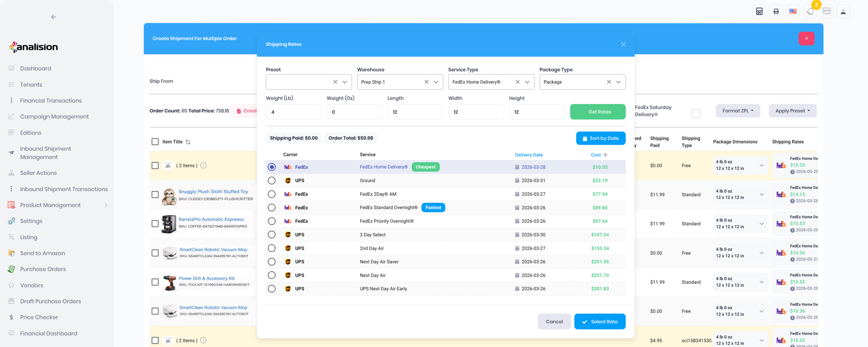Collapse sidebar with back arrow icon
The height and width of the screenshot is (347, 868).
pyautogui.click(x=53, y=17)
